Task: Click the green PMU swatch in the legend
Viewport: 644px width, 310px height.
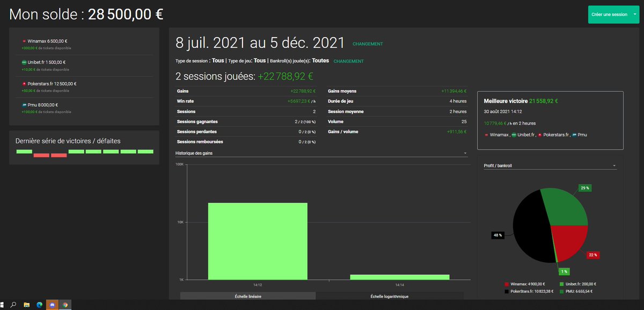Action: [561, 291]
